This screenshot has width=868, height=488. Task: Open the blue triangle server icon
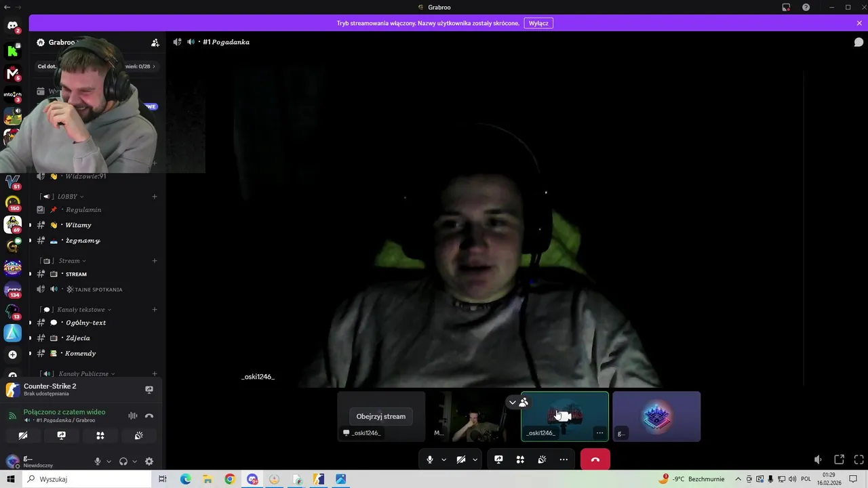click(12, 333)
